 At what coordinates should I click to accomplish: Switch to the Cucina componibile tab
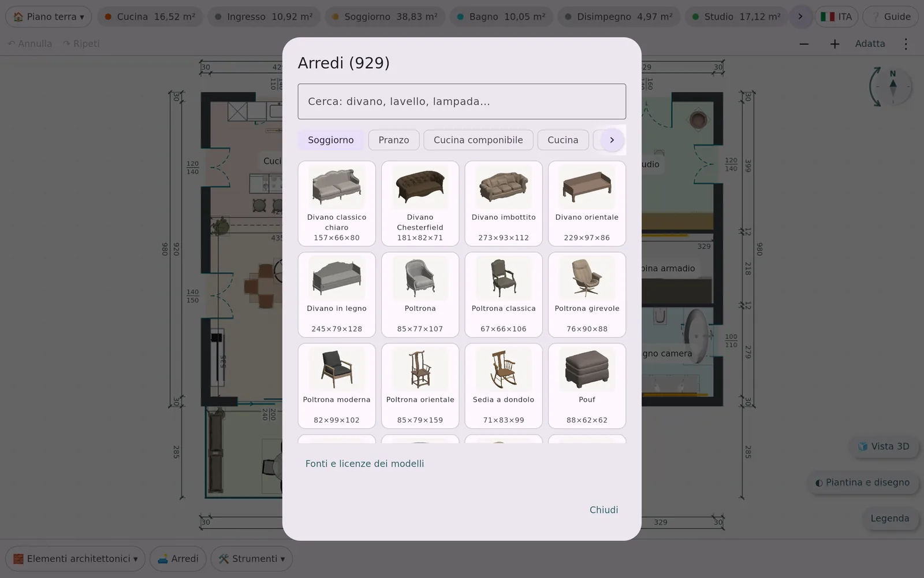(x=478, y=140)
